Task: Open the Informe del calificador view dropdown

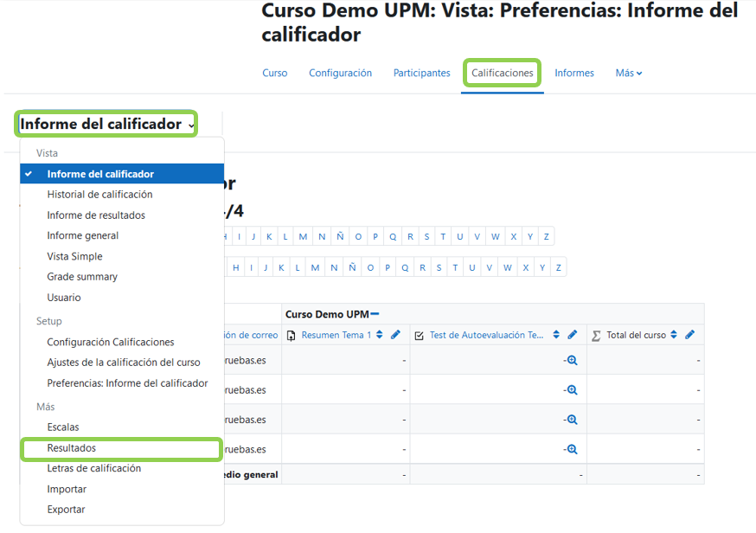Action: click(106, 124)
